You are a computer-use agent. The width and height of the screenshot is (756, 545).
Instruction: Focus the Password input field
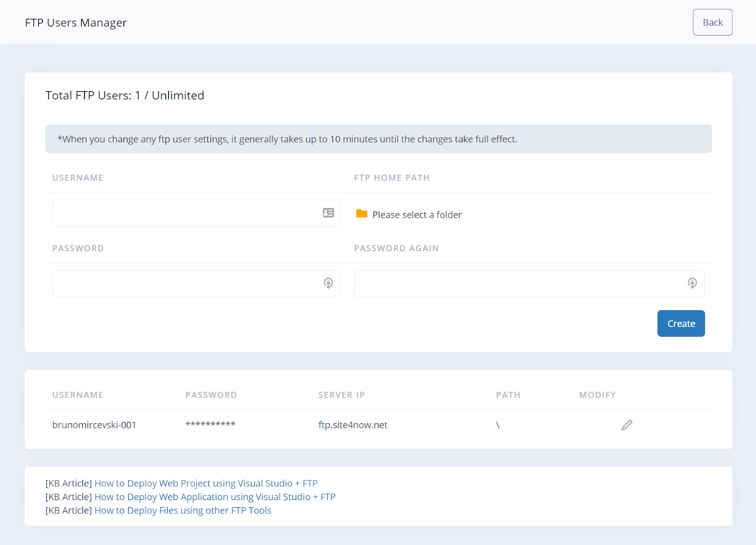coord(196,283)
